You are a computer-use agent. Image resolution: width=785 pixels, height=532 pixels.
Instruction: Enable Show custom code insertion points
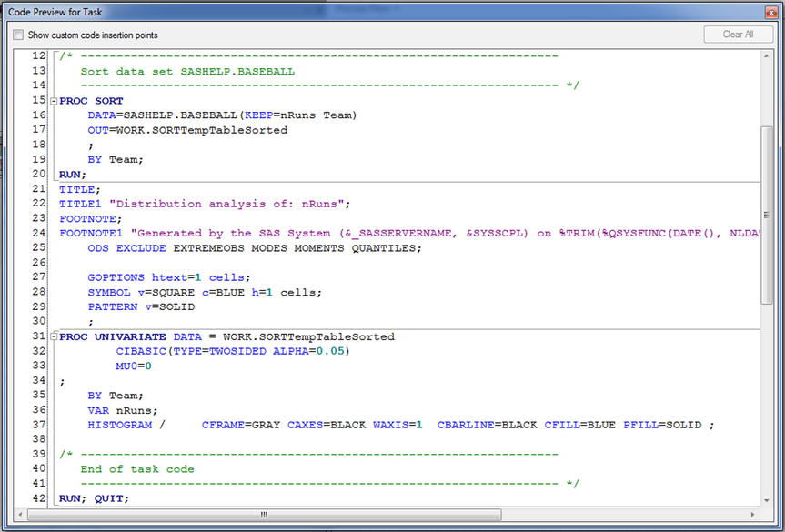point(17,33)
